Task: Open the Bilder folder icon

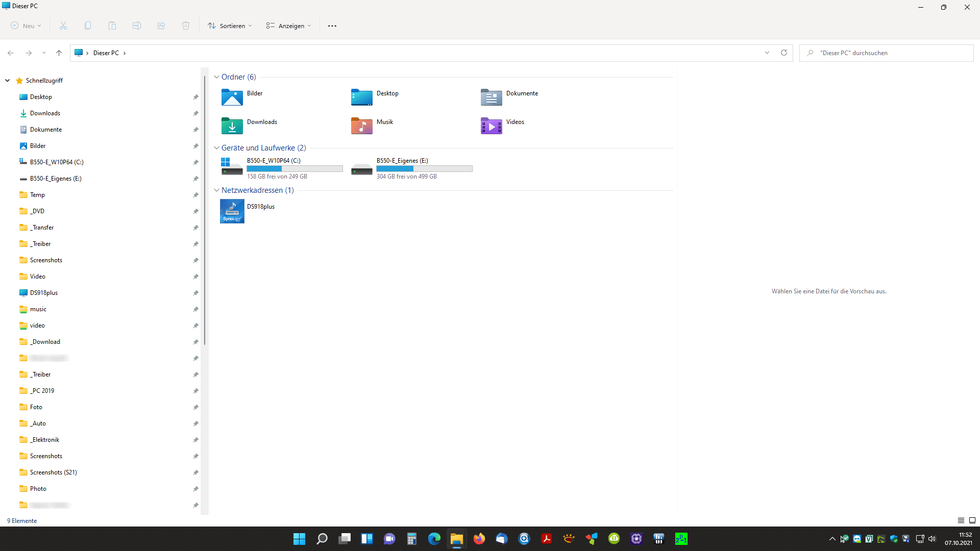Action: 232,97
